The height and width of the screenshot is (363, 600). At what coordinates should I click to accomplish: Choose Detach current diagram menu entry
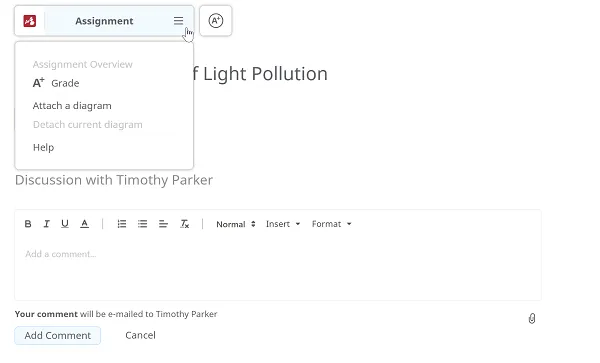pos(88,125)
